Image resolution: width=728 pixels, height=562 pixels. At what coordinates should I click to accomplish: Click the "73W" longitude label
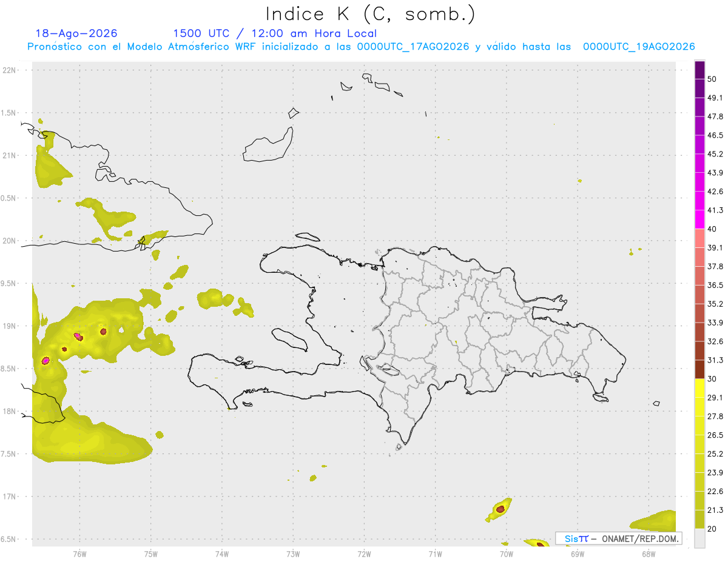tap(293, 553)
